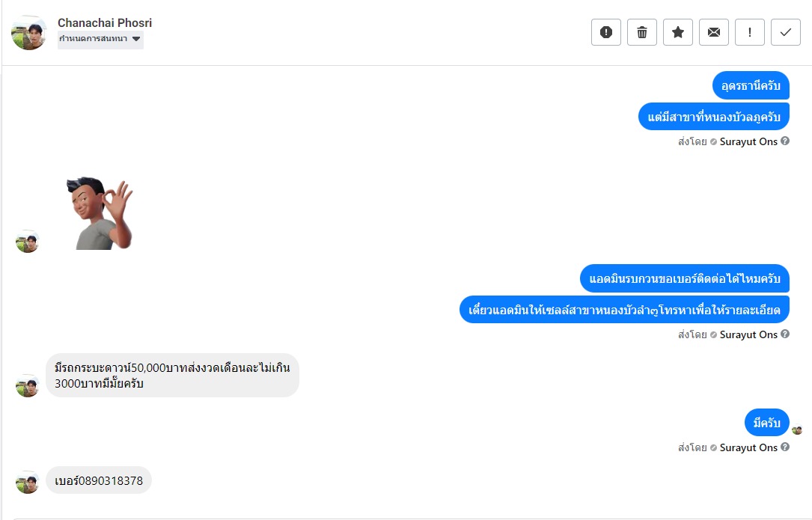
Task: Flag conversation with exclamation mark button
Action: 750,32
